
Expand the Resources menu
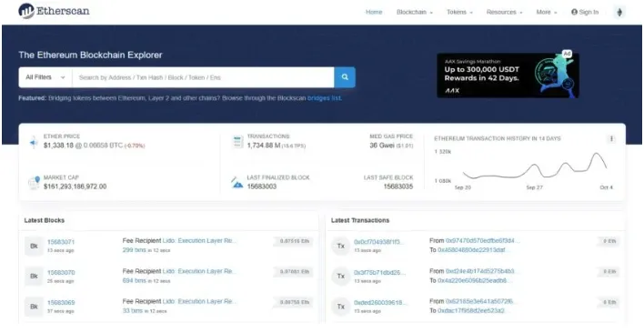point(504,13)
